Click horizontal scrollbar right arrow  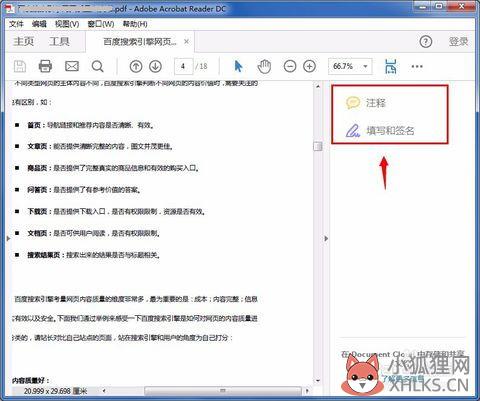click(x=307, y=390)
